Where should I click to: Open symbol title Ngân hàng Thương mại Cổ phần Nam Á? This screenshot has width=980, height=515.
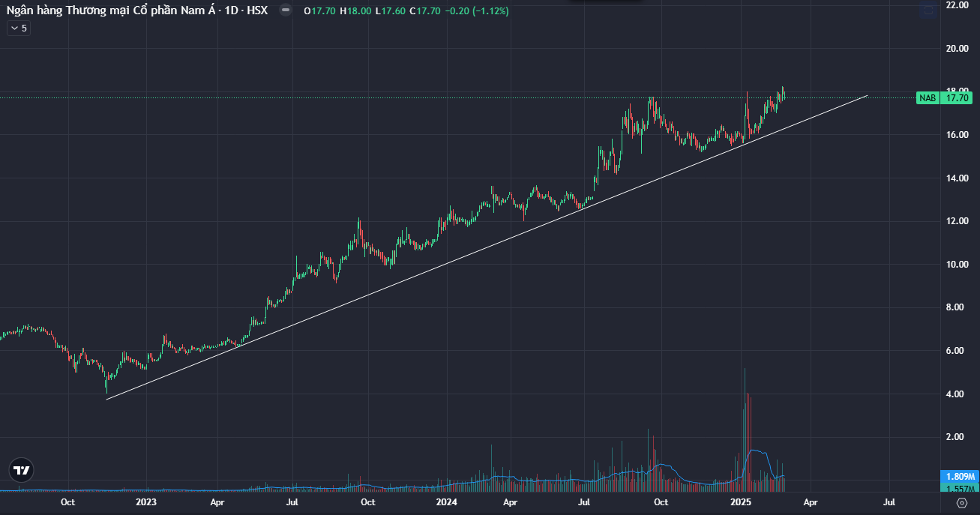(x=110, y=10)
